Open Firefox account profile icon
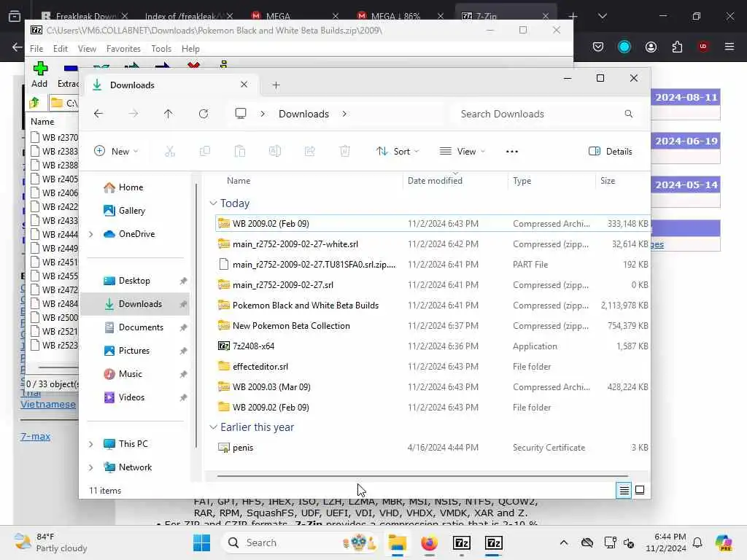Screen dimensions: 747x560 tap(651, 47)
